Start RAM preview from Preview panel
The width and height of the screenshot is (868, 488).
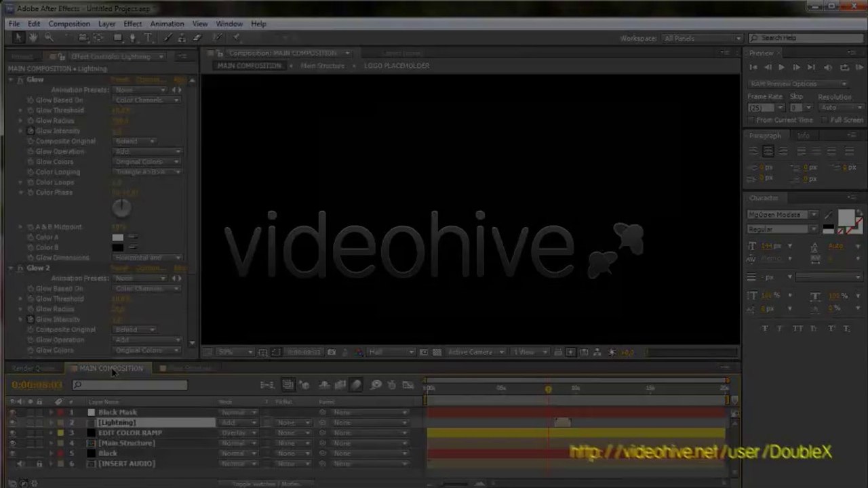859,68
